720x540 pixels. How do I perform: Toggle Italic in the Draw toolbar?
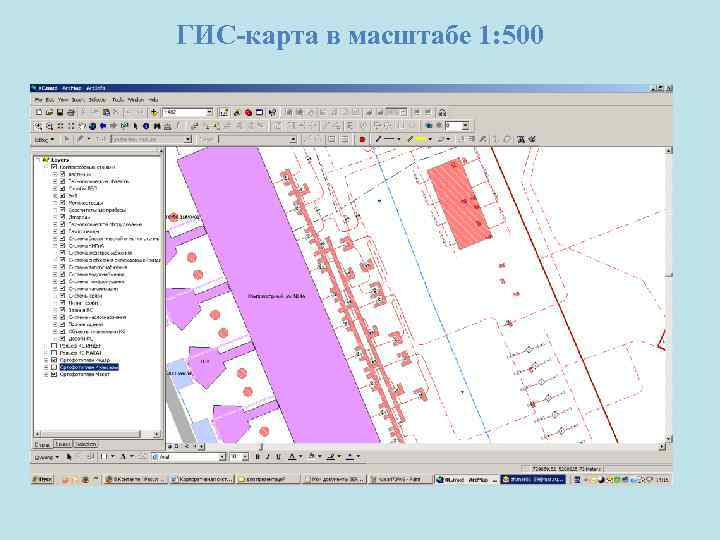pyautogui.click(x=268, y=457)
